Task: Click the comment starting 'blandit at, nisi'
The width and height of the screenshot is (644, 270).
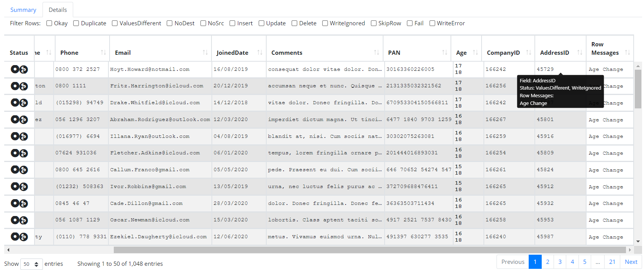Action: coord(325,136)
